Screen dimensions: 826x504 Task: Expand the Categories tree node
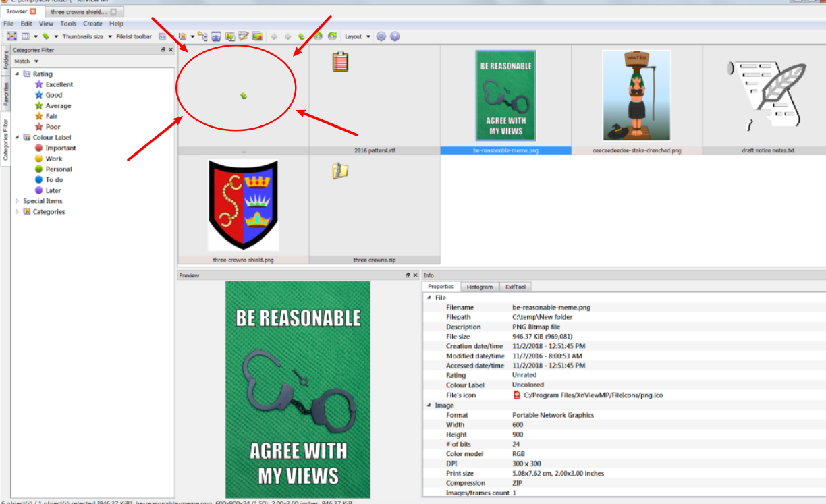[17, 212]
